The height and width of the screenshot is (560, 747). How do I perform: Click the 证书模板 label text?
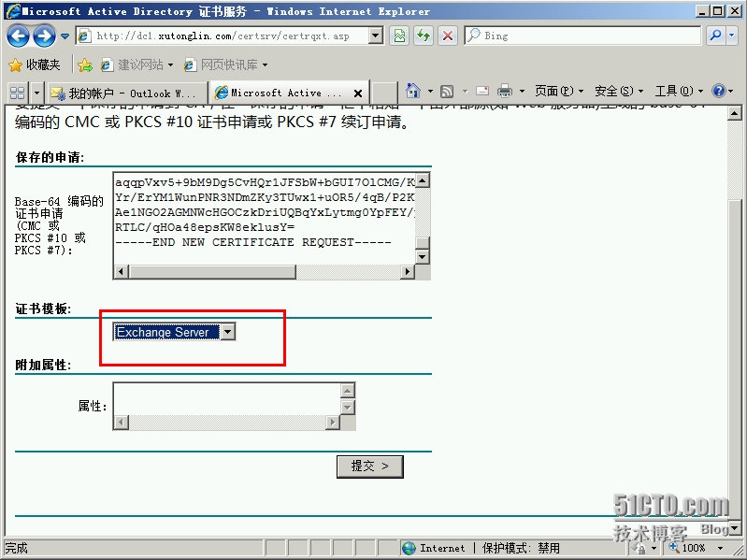point(43,309)
